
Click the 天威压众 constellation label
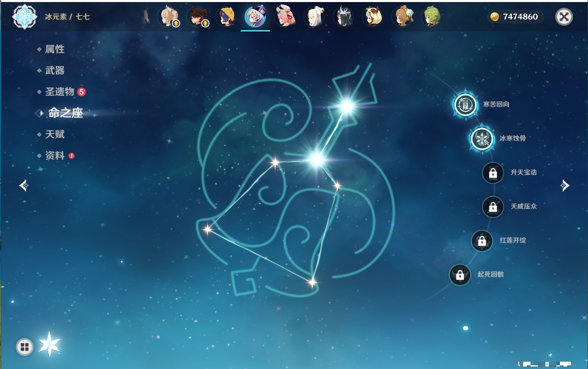click(524, 206)
